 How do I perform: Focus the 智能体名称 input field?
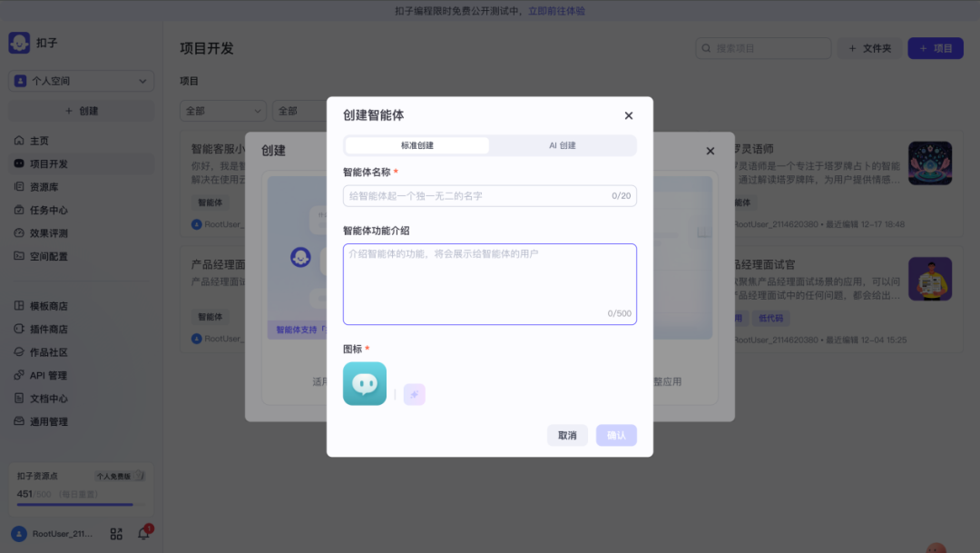pyautogui.click(x=476, y=196)
